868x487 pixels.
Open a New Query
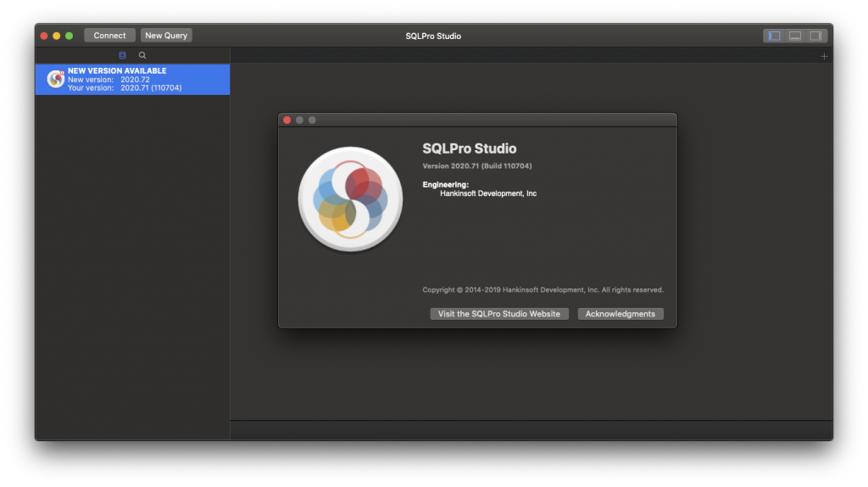click(166, 36)
